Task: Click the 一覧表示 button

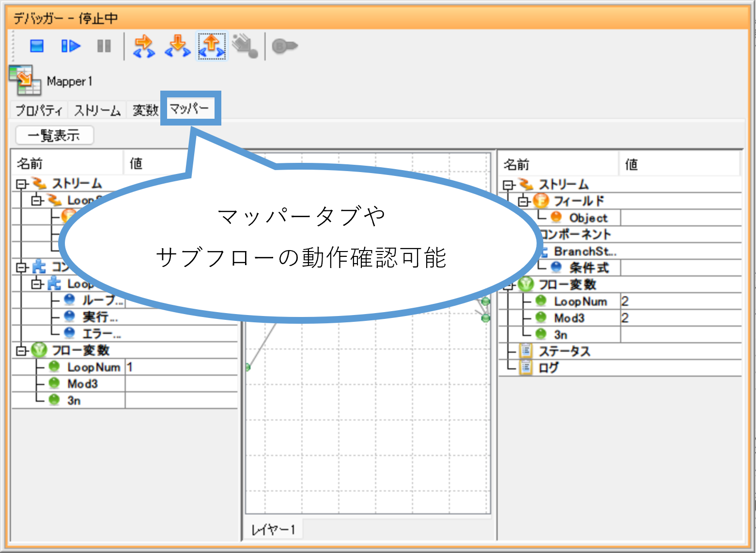Action: tap(54, 135)
